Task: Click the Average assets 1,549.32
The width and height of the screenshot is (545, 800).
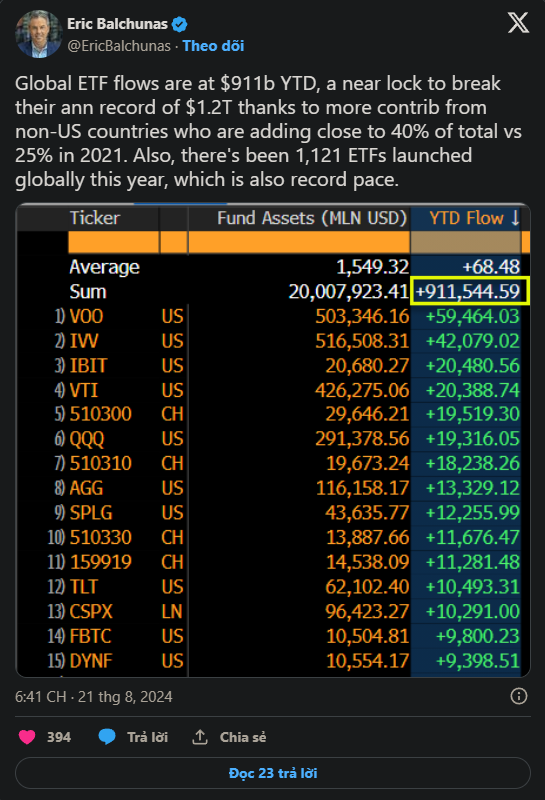Action: coord(373,267)
